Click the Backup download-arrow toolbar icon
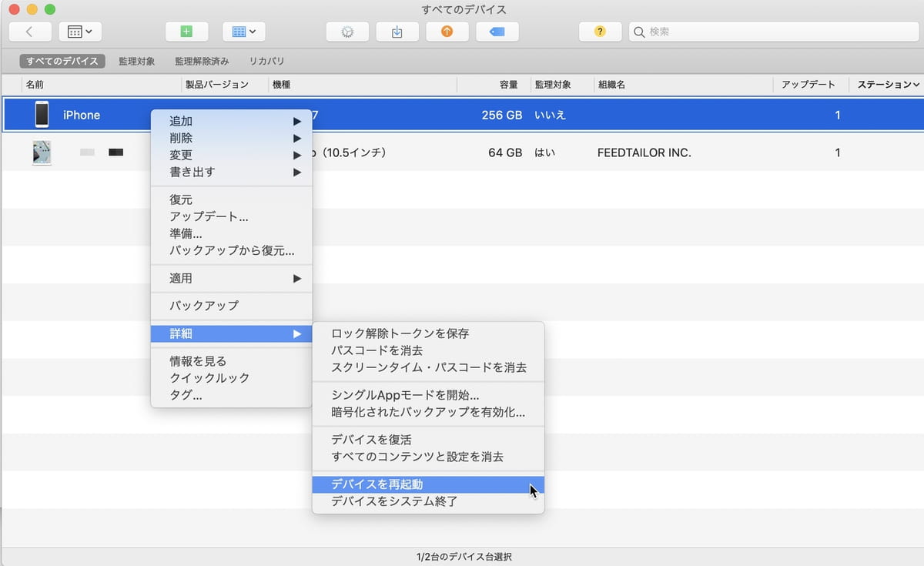 pos(397,32)
